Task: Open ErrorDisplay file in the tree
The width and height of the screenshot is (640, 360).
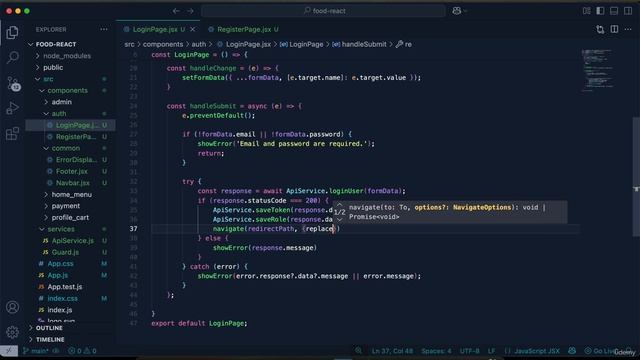Action: (x=70, y=160)
